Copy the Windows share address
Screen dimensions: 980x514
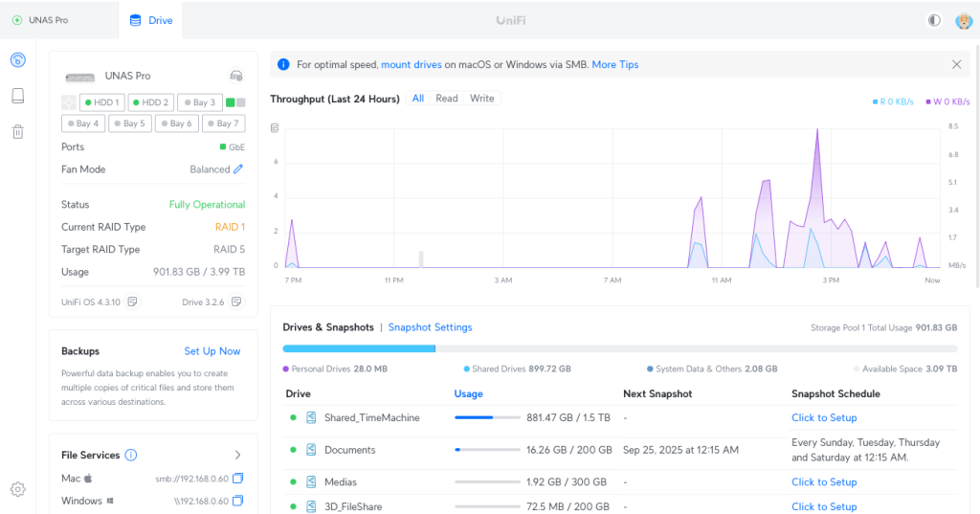[238, 501]
